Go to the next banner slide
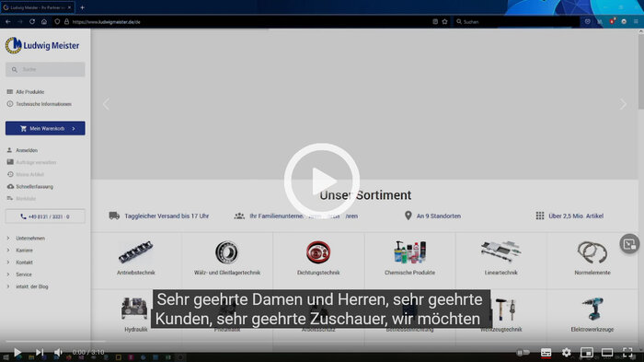 pos(623,104)
